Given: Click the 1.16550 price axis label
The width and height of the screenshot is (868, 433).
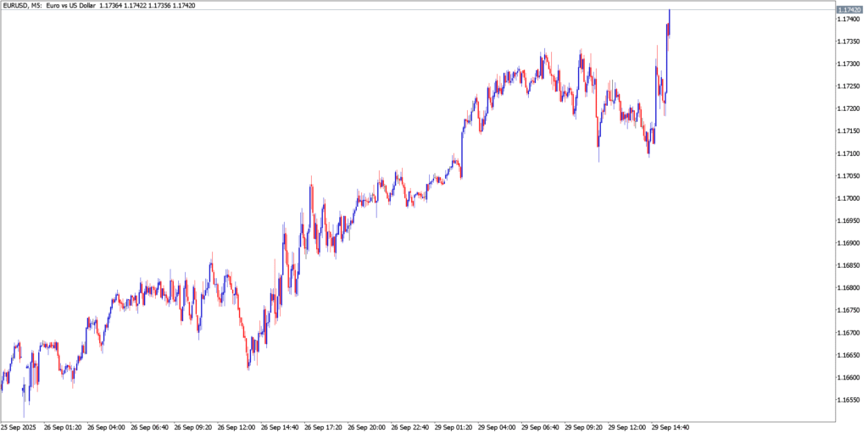Looking at the screenshot, I should click(850, 400).
